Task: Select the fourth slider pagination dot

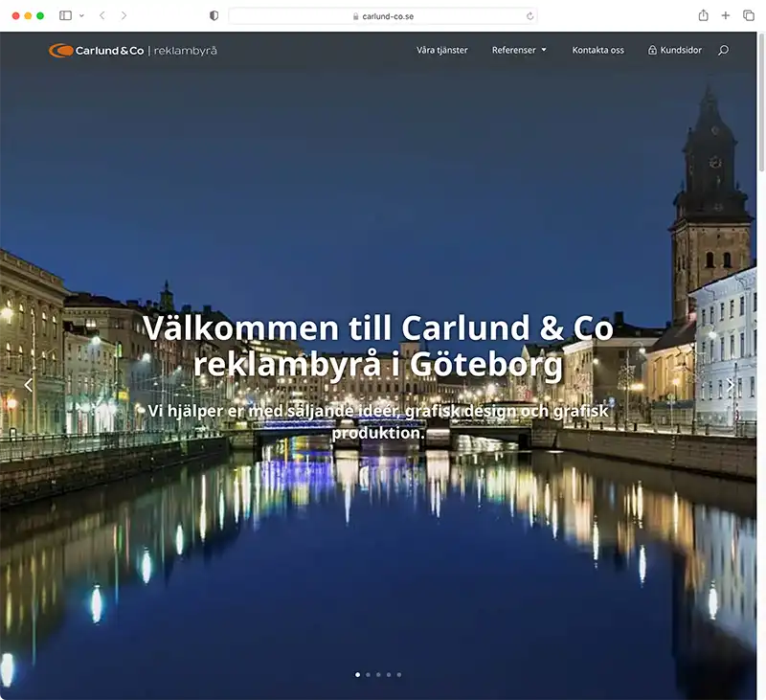Action: tap(389, 674)
